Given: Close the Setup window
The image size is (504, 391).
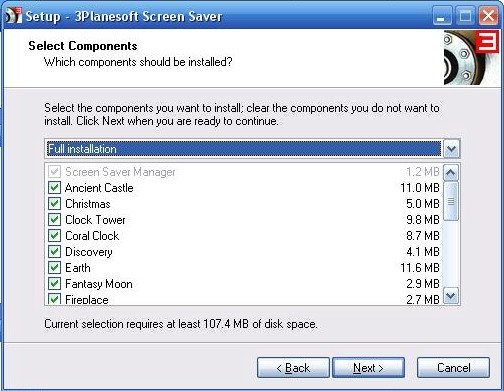Looking at the screenshot, I should point(488,16).
